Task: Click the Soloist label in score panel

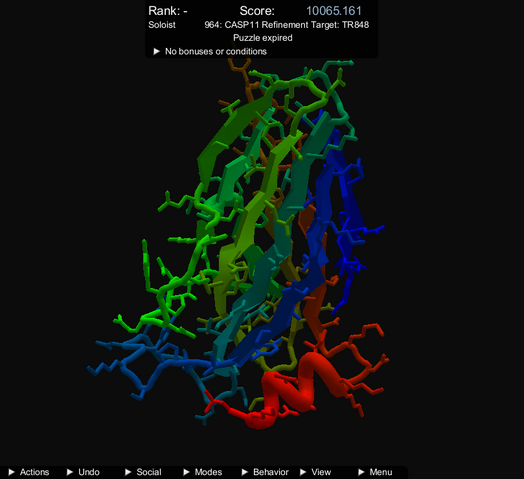Action: 162,25
